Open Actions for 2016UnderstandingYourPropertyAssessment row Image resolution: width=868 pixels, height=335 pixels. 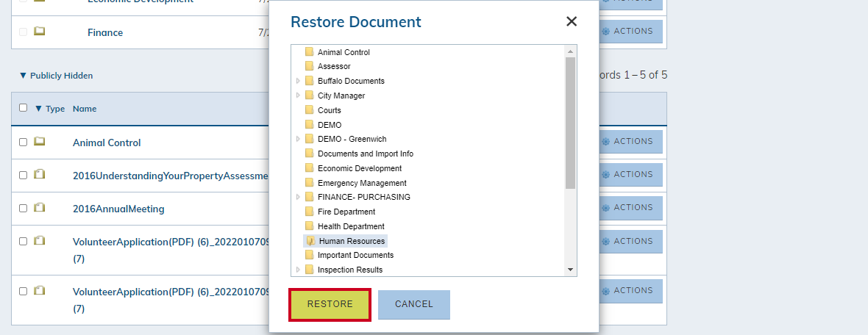630,175
